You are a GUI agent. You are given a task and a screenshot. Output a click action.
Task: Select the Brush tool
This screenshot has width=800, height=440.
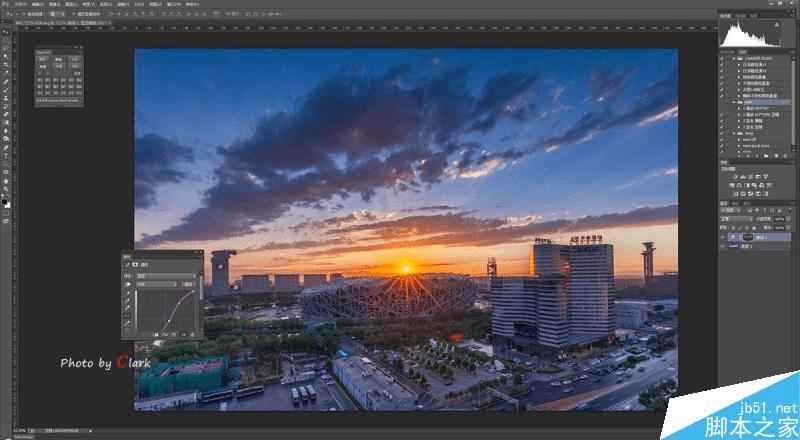[x=6, y=90]
